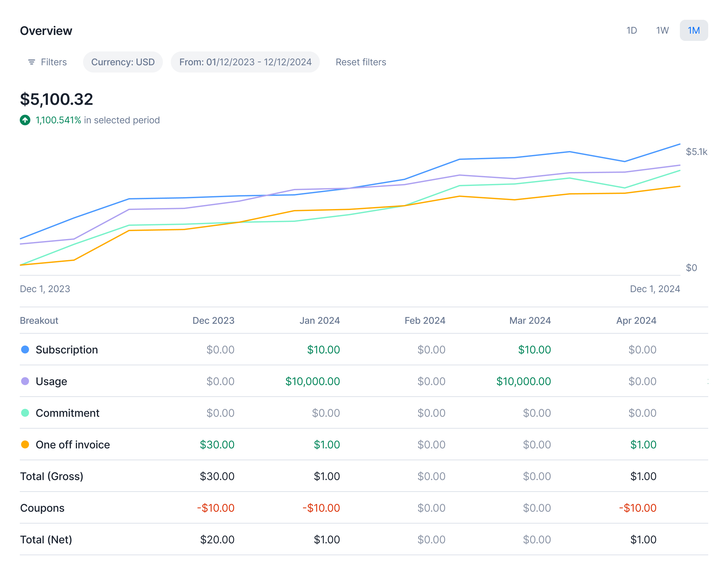This screenshot has width=728, height=575.
Task: Open the Filters menu
Action: coord(53,62)
